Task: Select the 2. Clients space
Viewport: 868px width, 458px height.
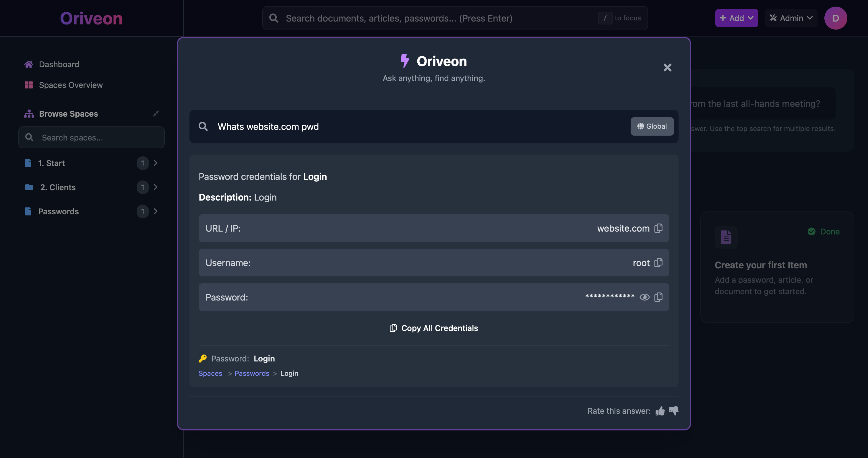Action: point(58,187)
